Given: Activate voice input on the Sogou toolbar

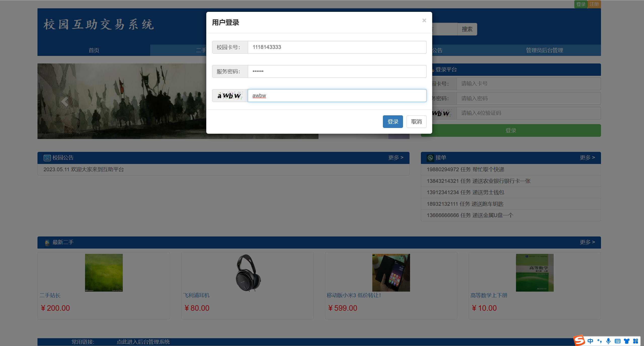Looking at the screenshot, I should coord(608,341).
